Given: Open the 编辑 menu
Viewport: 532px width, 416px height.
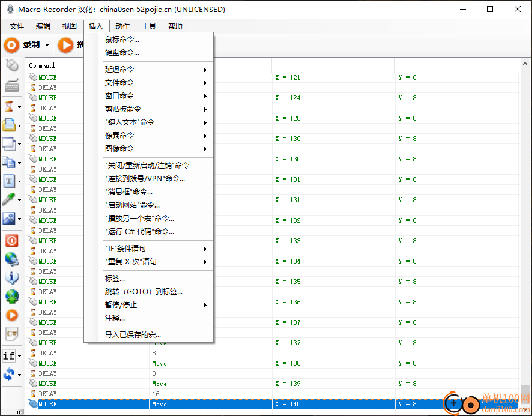Looking at the screenshot, I should [43, 26].
